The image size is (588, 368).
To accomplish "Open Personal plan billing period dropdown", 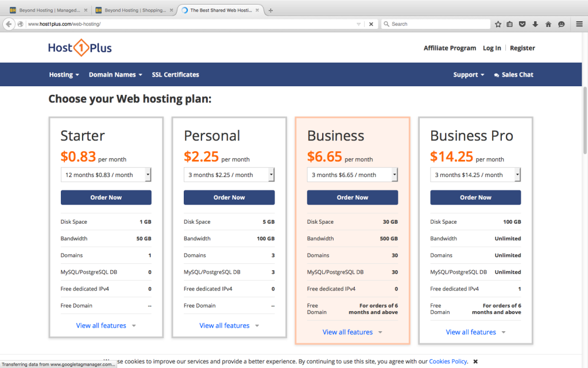I will 229,175.
